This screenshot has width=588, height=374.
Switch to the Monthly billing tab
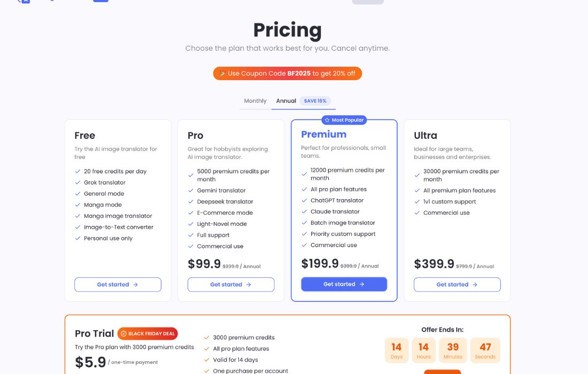(x=255, y=101)
